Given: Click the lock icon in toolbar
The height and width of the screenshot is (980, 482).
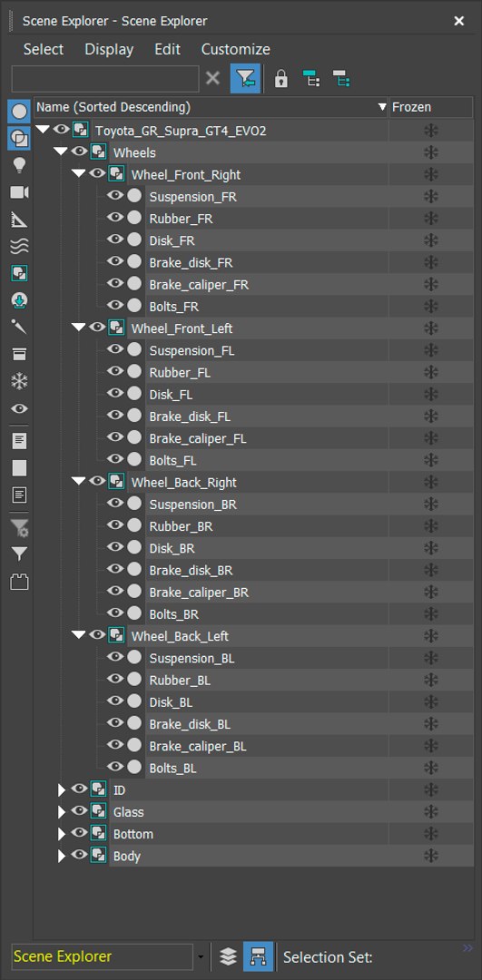Looking at the screenshot, I should (x=281, y=79).
